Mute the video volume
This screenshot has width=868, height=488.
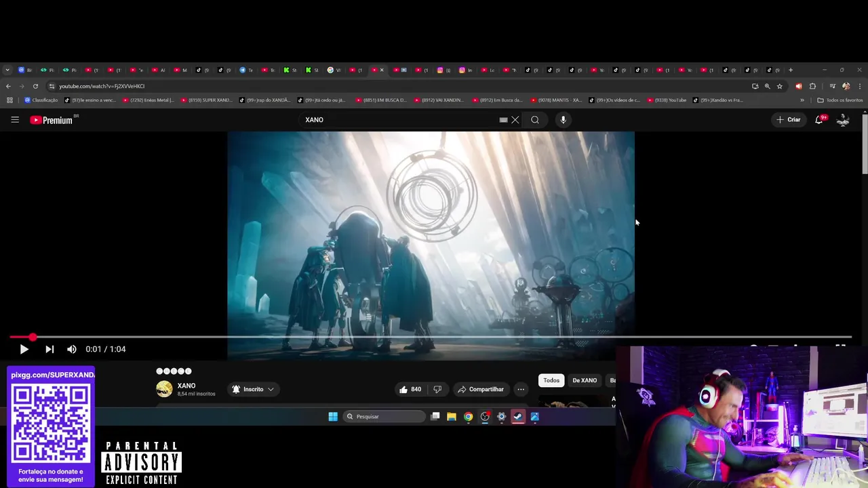[x=72, y=349]
